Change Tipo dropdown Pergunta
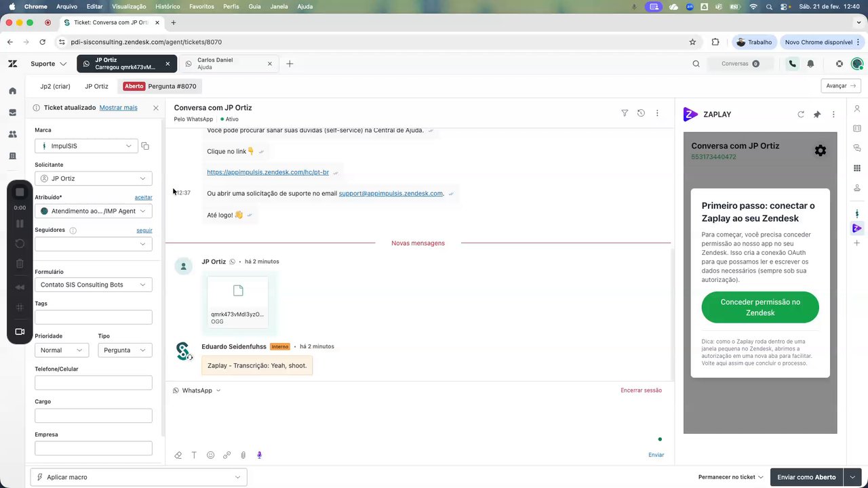The image size is (868, 488). coord(125,350)
